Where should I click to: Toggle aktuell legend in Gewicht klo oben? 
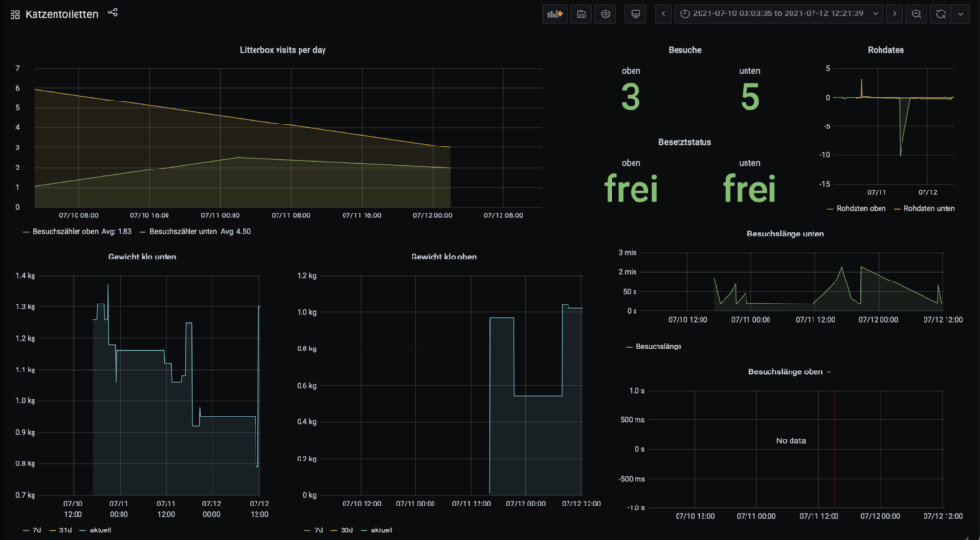(382, 530)
